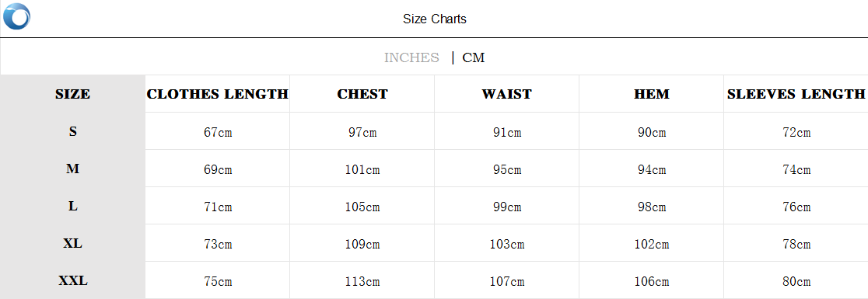868x299 pixels.
Task: Select the XXL size row label
Action: tap(72, 281)
